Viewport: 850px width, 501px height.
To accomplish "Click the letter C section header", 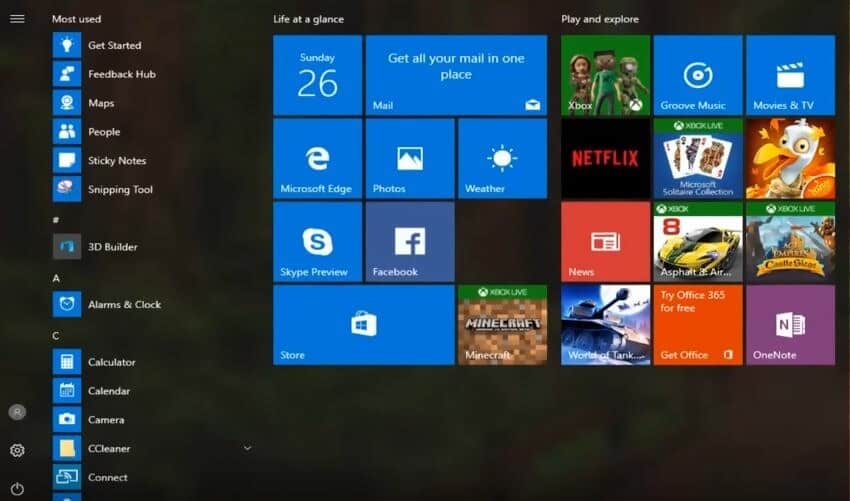I will pos(56,336).
